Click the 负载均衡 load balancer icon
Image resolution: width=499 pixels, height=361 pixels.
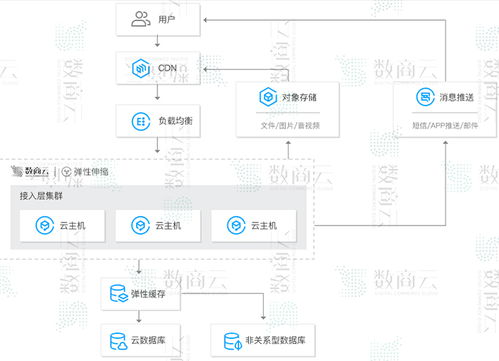141,121
